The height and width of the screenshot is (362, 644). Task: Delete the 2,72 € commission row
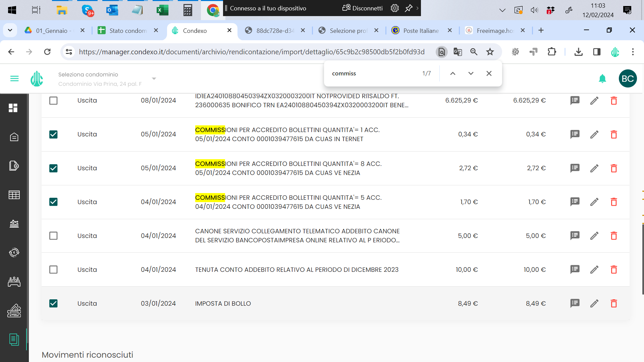[614, 168]
